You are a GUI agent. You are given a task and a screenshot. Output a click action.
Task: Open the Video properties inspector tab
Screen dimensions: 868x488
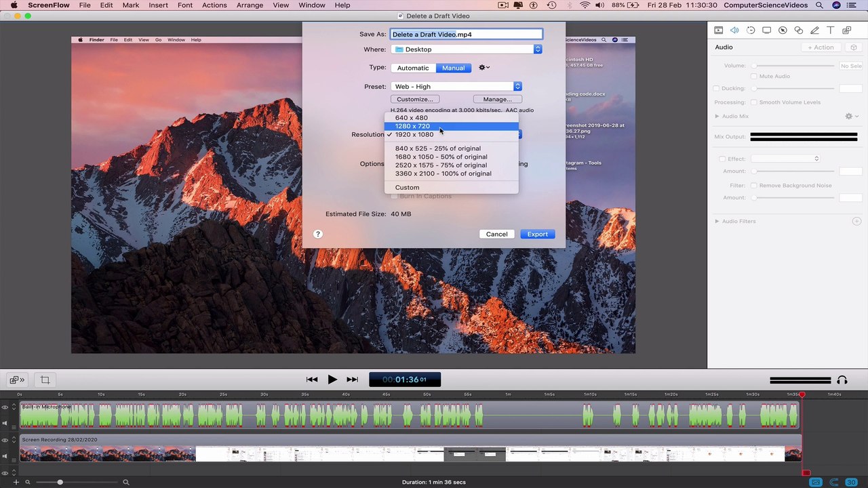719,30
